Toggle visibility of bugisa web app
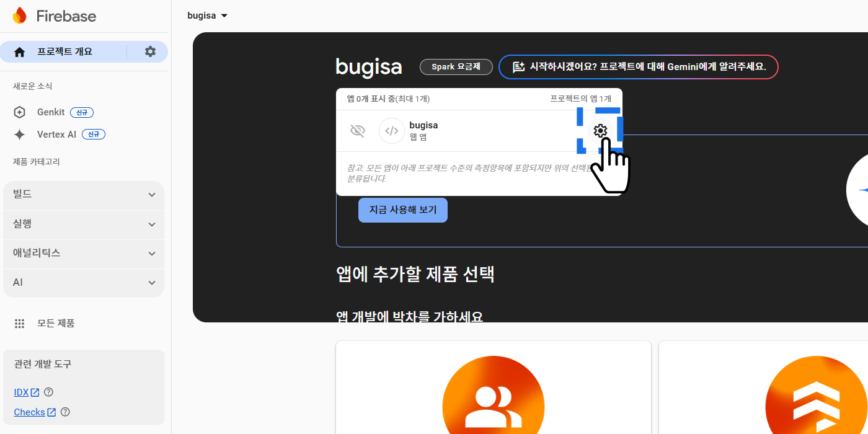The height and width of the screenshot is (434, 868). click(358, 131)
